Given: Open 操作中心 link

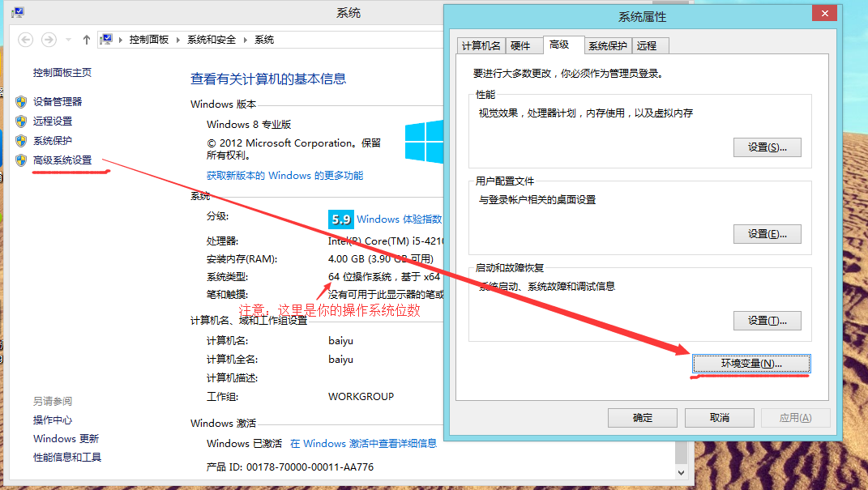Looking at the screenshot, I should tap(53, 420).
